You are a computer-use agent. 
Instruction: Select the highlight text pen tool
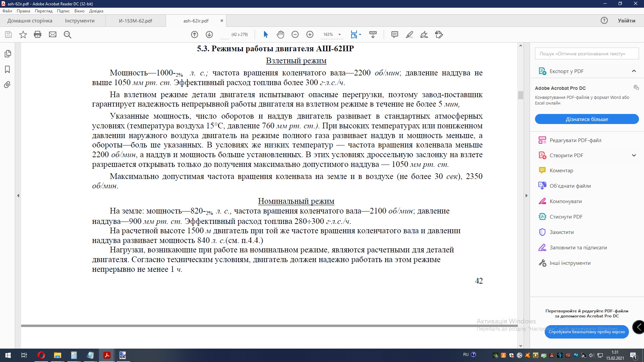pyautogui.click(x=410, y=35)
